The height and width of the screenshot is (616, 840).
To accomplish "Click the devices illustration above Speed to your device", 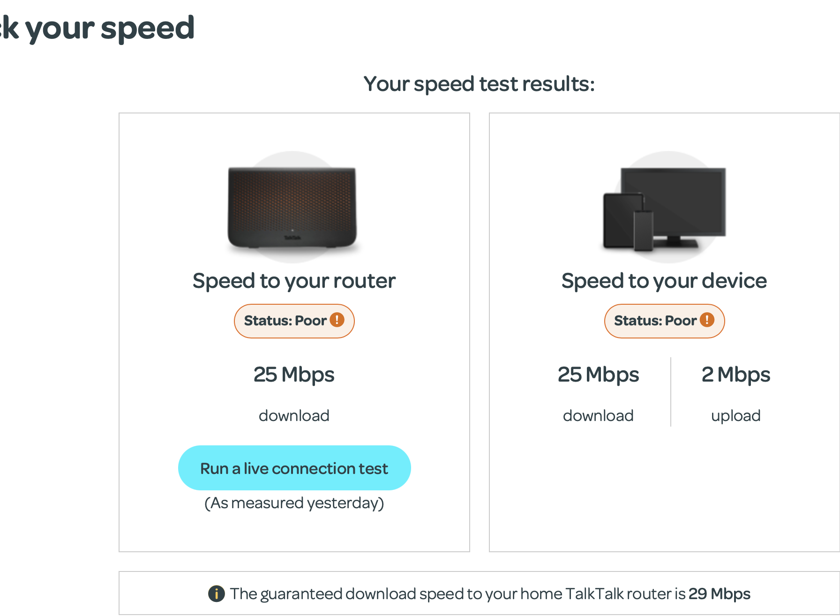I will click(663, 206).
